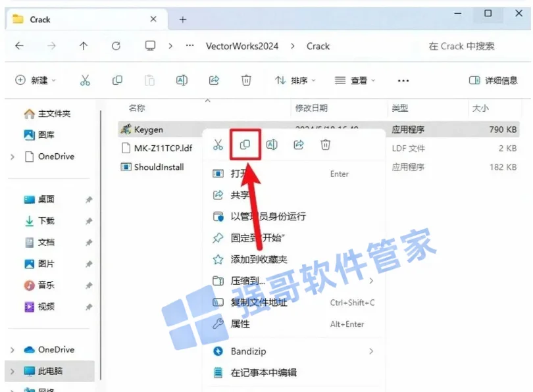Select This PC in the sidebar
This screenshot has width=533, height=392.
[x=49, y=371]
